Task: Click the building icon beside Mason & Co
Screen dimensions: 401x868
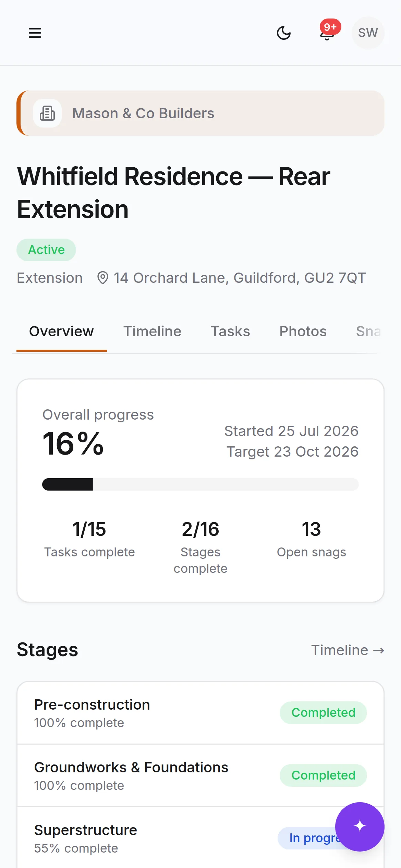Action: (x=47, y=113)
